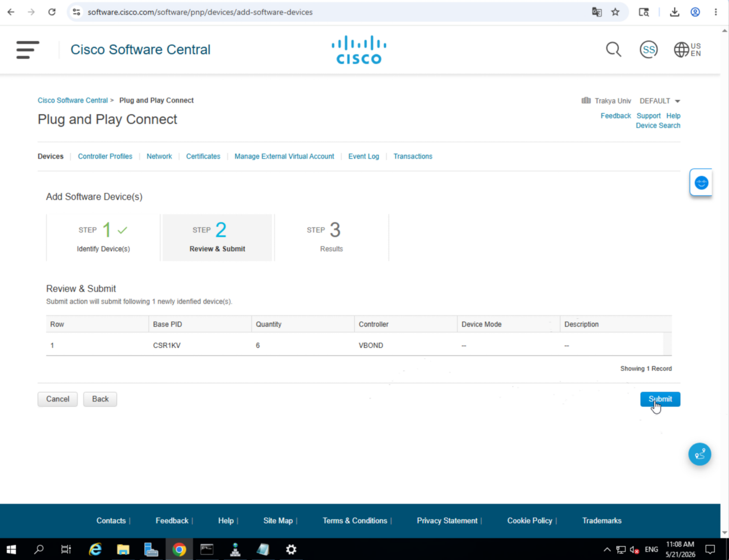
Task: Open the Controller Profiles tab
Action: pyautogui.click(x=105, y=156)
